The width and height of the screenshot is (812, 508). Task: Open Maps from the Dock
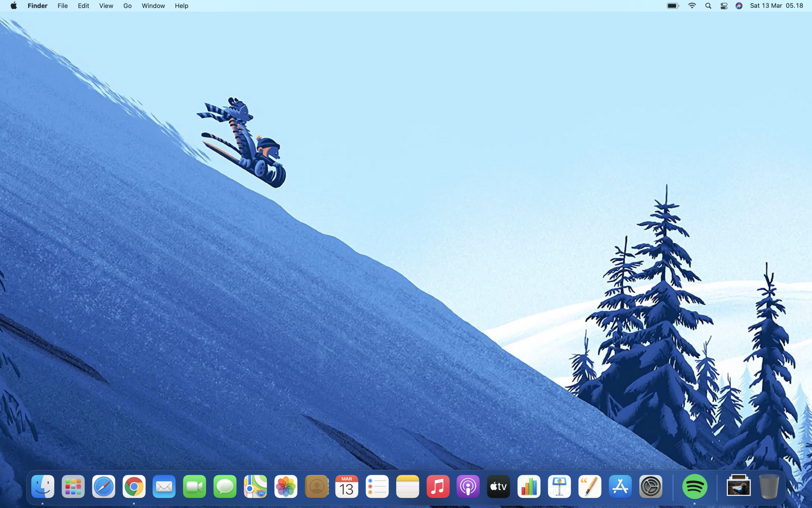click(x=255, y=486)
